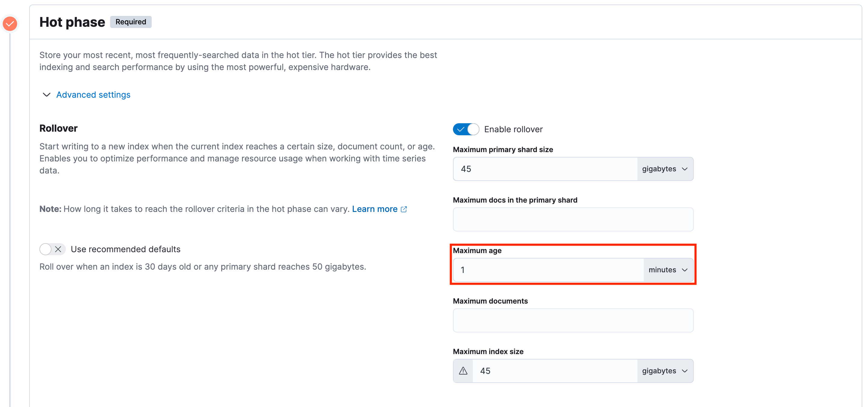Click the empty Maximum documents input field
This screenshot has height=407, width=868.
tap(573, 320)
